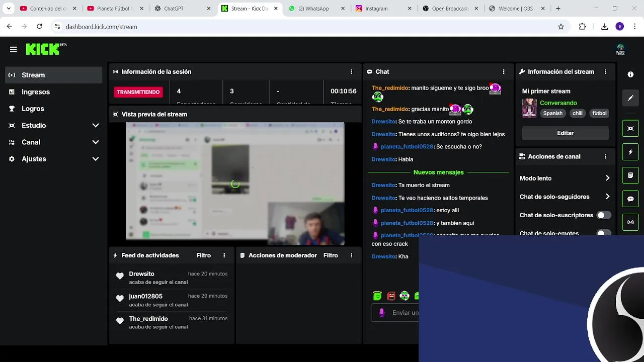Open a new browser tab

point(558,9)
